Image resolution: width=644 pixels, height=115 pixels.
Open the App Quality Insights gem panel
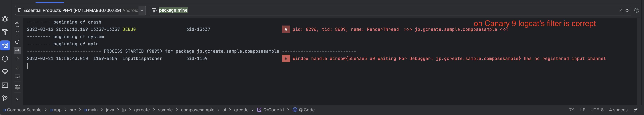click(5, 72)
